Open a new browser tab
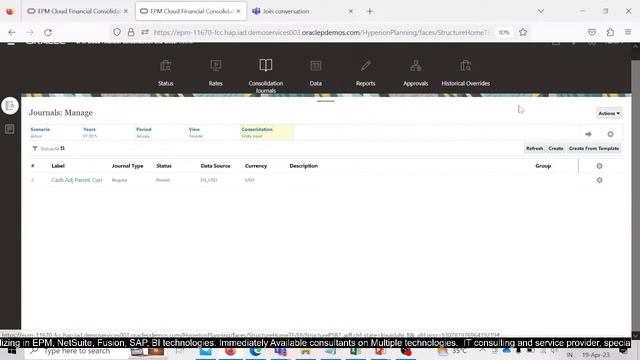The image size is (640, 360). [x=370, y=11]
